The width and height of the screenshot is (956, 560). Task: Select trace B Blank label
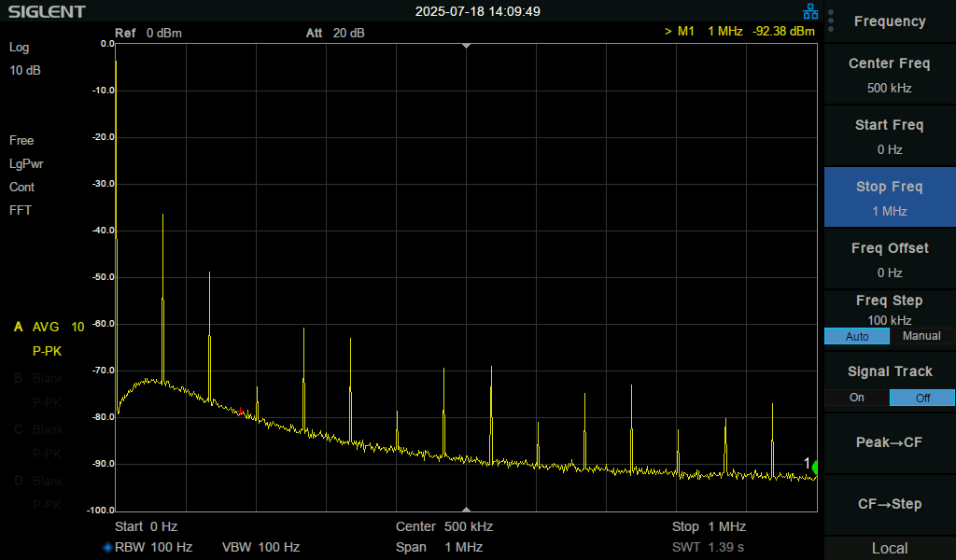[38, 378]
